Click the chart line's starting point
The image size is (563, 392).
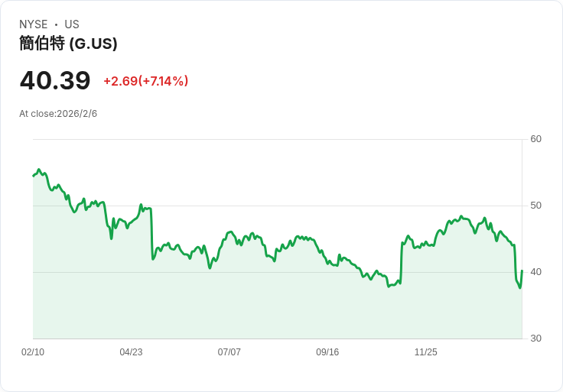pos(34,176)
